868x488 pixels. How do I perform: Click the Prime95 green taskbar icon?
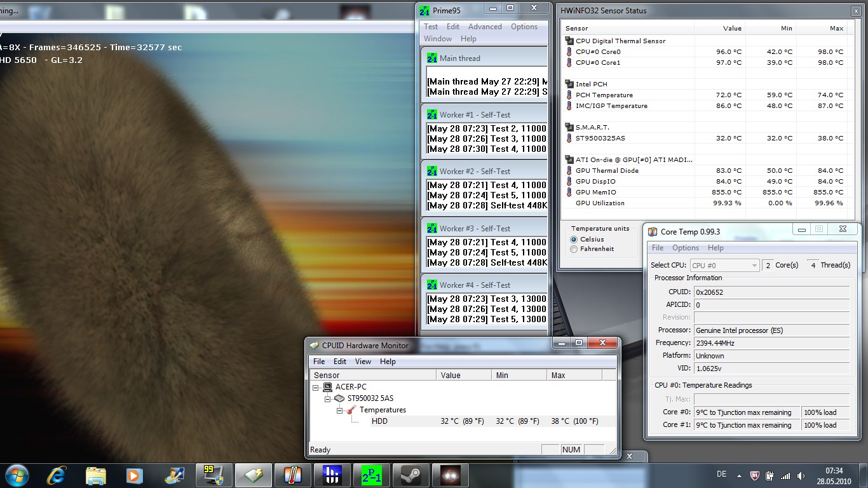coord(371,475)
